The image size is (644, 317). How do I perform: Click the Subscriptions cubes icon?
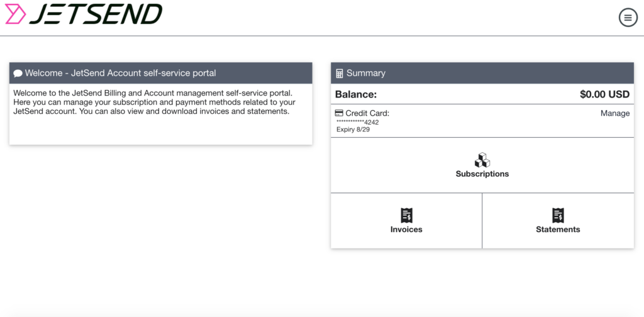tap(482, 160)
